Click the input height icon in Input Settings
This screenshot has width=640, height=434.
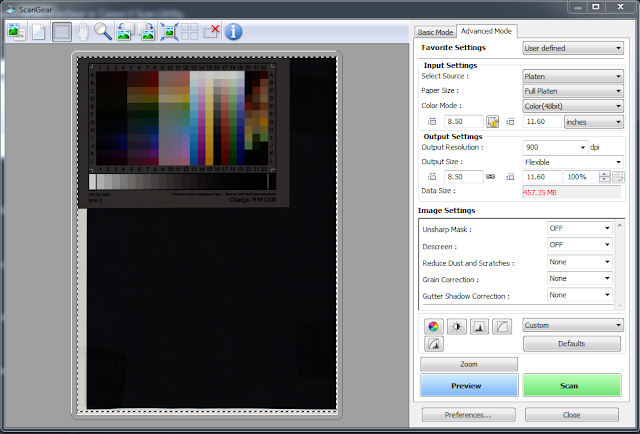pos(510,122)
